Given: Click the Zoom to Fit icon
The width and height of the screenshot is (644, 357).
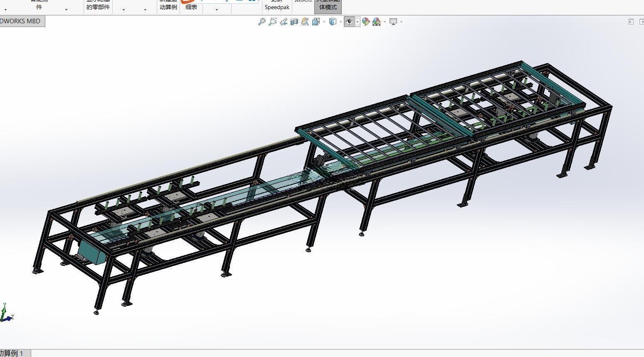Looking at the screenshot, I should [x=262, y=22].
